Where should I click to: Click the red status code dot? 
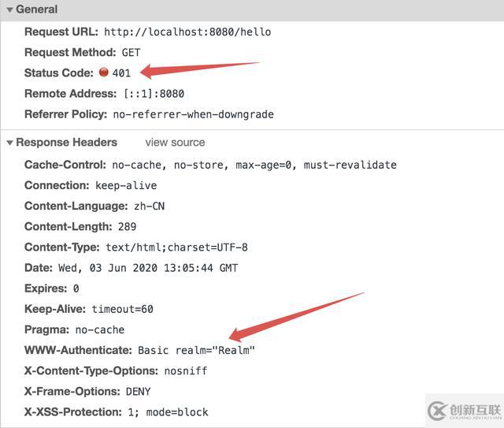click(x=103, y=73)
